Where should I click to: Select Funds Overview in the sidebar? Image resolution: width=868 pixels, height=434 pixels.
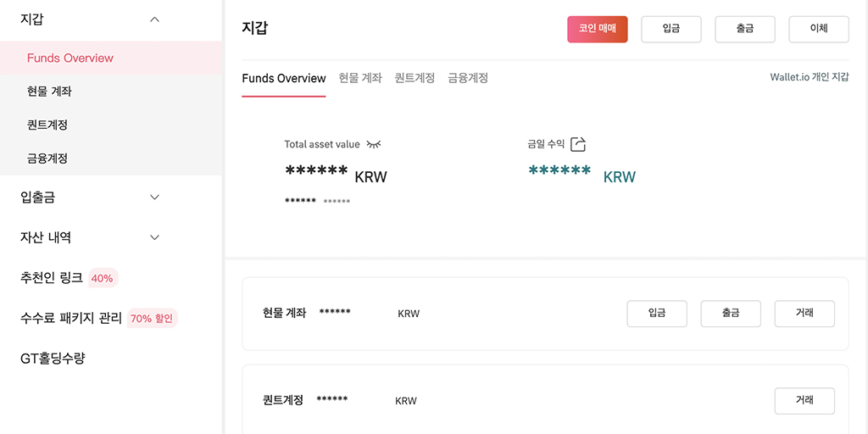pyautogui.click(x=70, y=58)
